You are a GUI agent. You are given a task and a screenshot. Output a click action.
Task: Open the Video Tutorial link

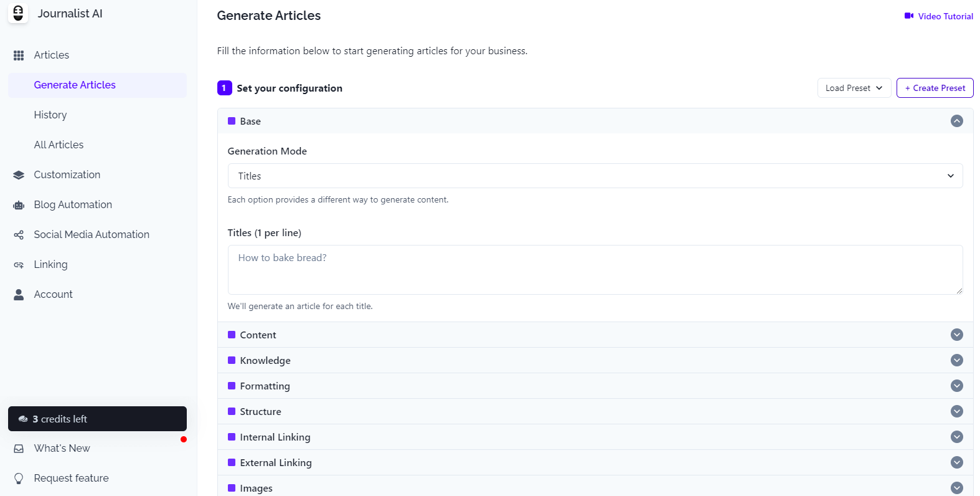tap(939, 16)
